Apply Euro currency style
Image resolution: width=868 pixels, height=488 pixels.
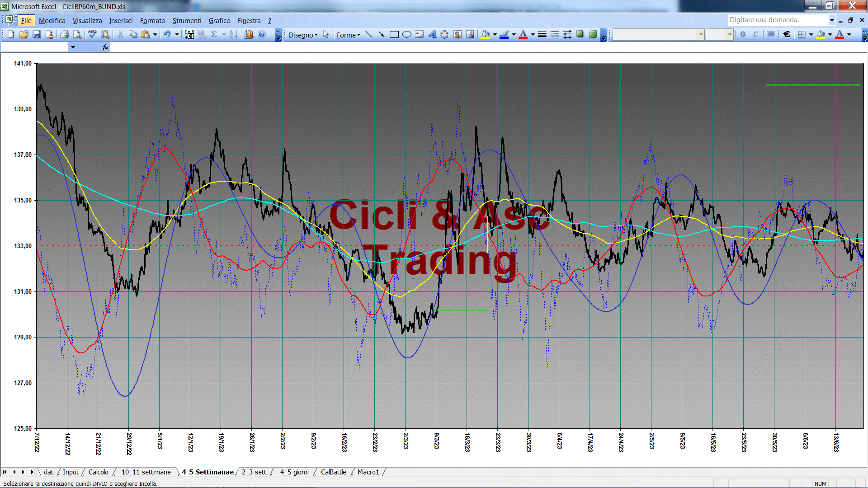coord(787,34)
